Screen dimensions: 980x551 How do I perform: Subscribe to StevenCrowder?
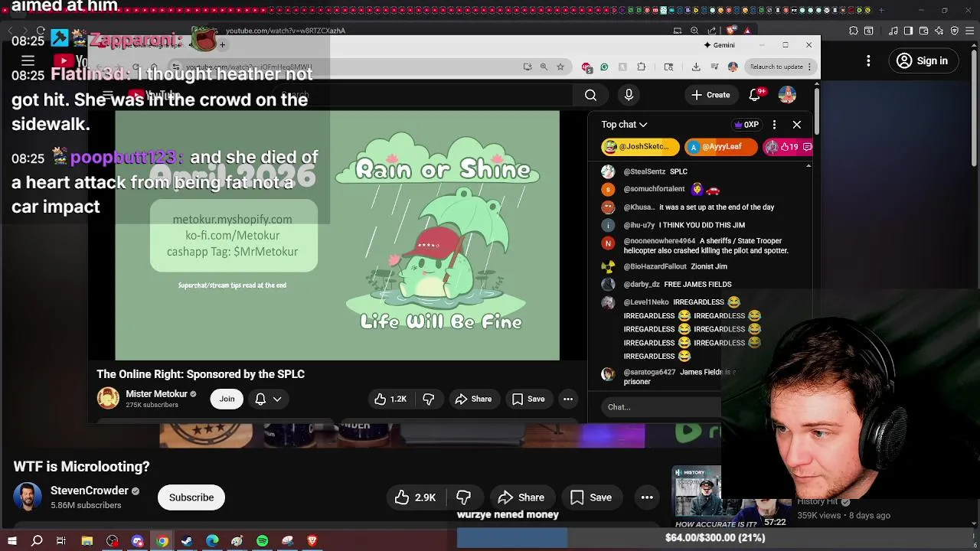pos(191,497)
